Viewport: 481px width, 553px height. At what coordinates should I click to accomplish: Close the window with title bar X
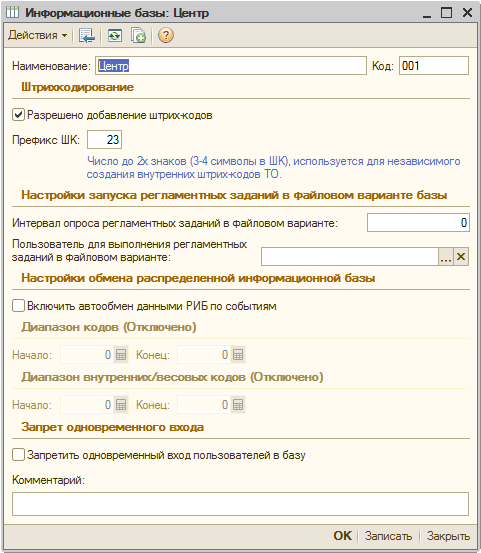point(467,13)
